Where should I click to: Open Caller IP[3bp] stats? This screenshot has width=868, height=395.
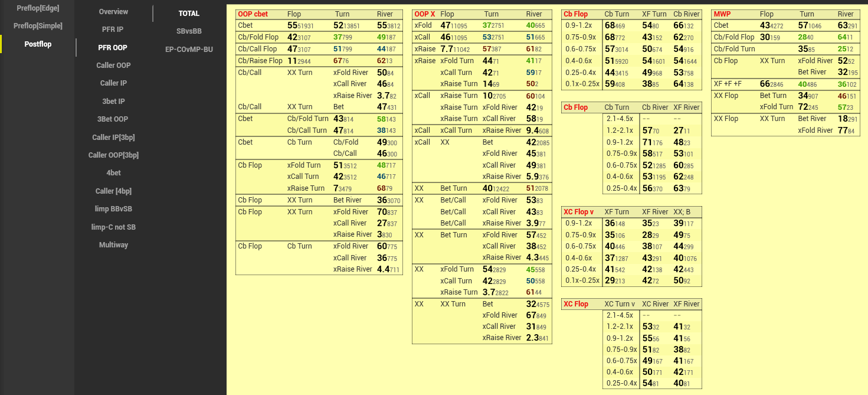point(113,138)
